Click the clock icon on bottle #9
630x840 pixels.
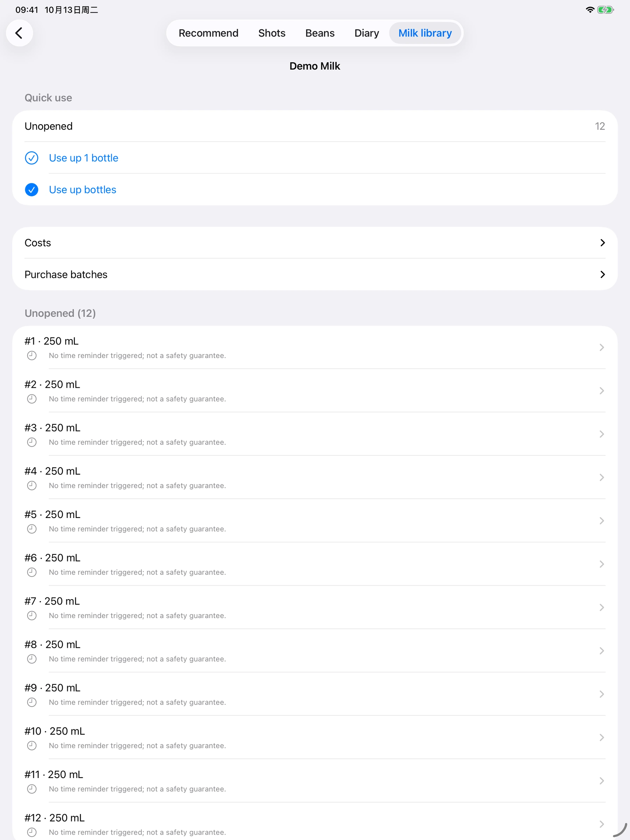coord(32,702)
